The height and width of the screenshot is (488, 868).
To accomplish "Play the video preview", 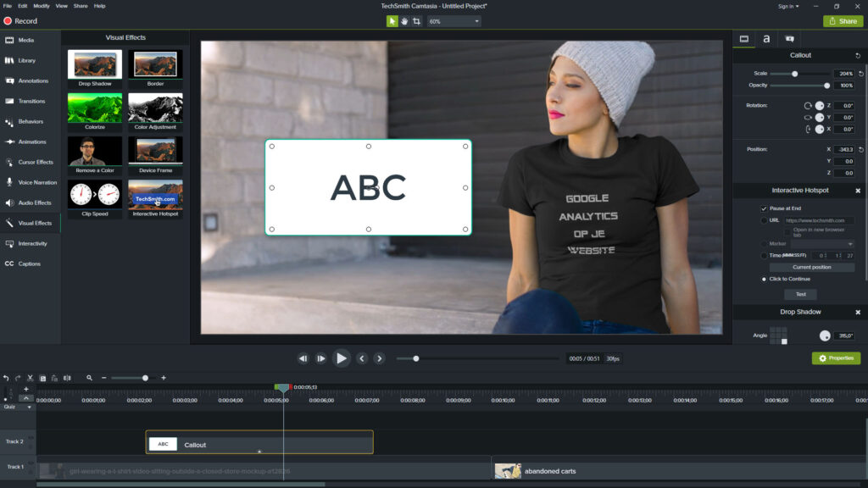I will click(342, 358).
